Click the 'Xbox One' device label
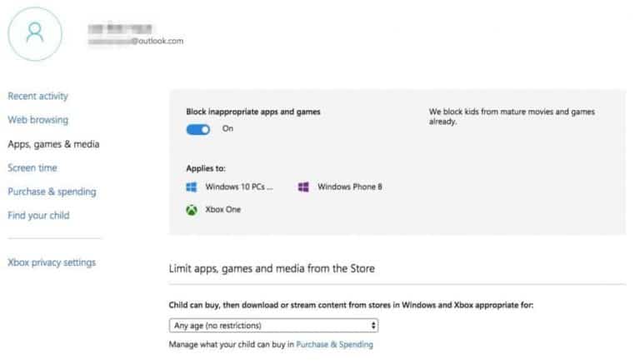Screen dimensions: 640x364 click(x=222, y=210)
